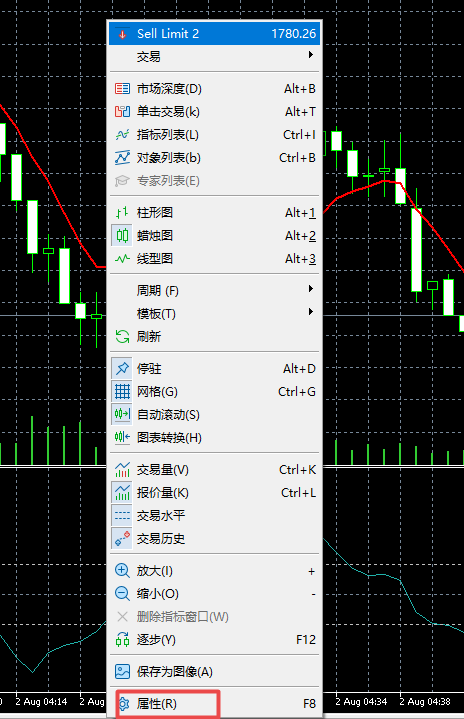The height and width of the screenshot is (719, 464).
Task: Expand the 模板(T) submenu arrow
Action: pos(310,312)
